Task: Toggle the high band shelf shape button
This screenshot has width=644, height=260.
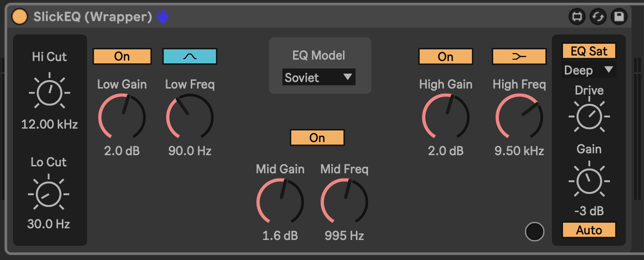Action: tap(519, 56)
